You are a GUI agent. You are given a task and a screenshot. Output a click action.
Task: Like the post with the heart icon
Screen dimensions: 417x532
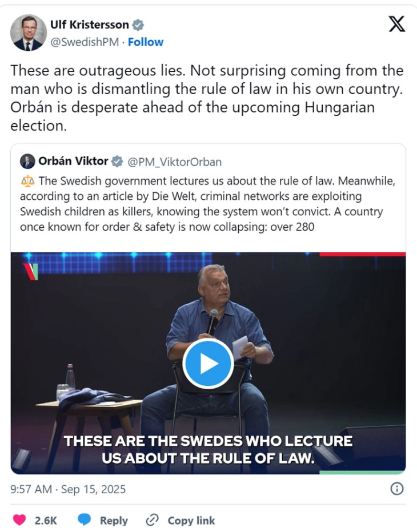pyautogui.click(x=19, y=520)
